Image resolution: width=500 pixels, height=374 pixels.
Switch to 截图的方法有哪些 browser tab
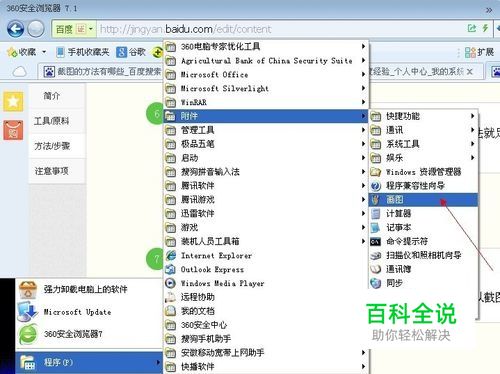point(101,72)
